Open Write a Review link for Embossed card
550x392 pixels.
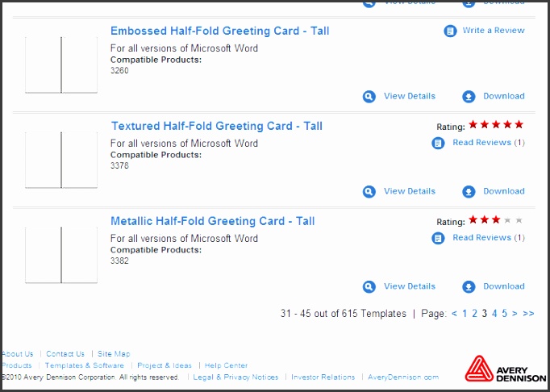(494, 31)
